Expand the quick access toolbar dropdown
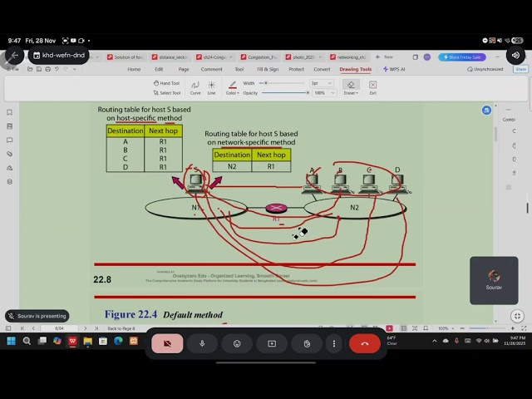The width and height of the screenshot is (532, 399). 74,69
